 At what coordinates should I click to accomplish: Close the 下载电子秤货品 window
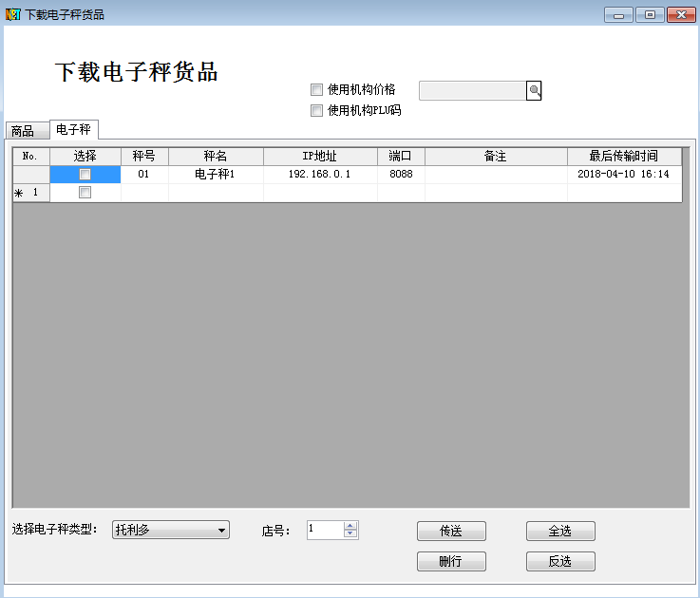(681, 15)
